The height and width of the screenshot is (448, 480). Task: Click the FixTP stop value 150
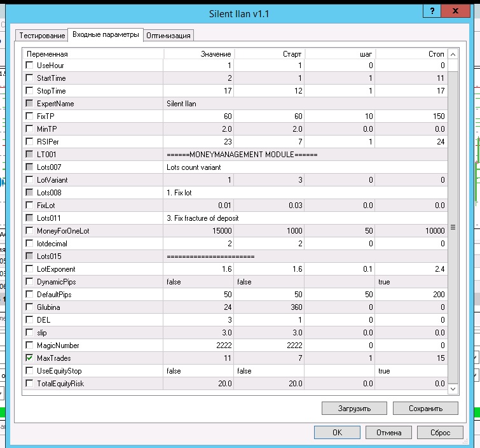pyautogui.click(x=411, y=116)
